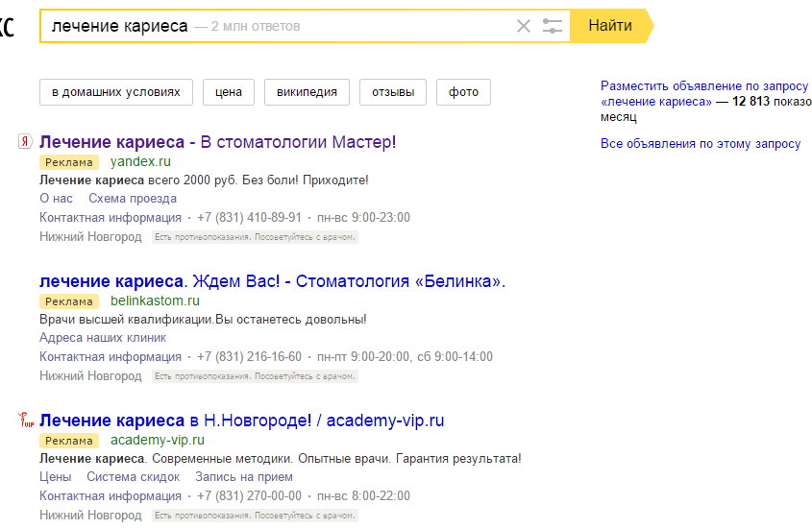The width and height of the screenshot is (812, 529).
Task: Open 'Все объявления по этому запросу' link
Action: (x=701, y=143)
